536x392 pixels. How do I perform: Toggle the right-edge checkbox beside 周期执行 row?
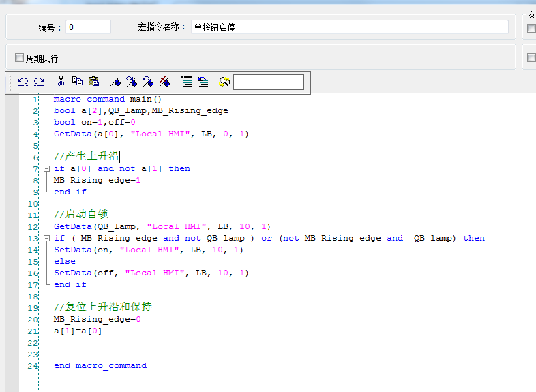532,58
